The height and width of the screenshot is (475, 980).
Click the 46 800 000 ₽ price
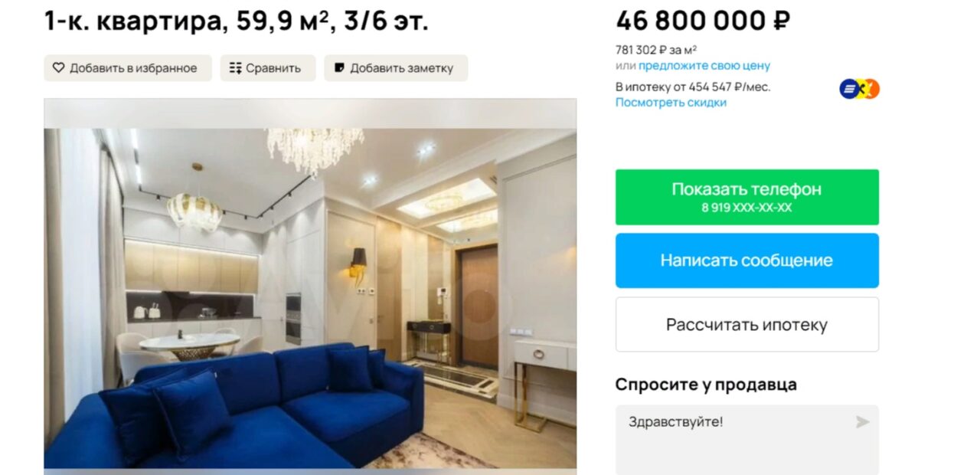(703, 21)
